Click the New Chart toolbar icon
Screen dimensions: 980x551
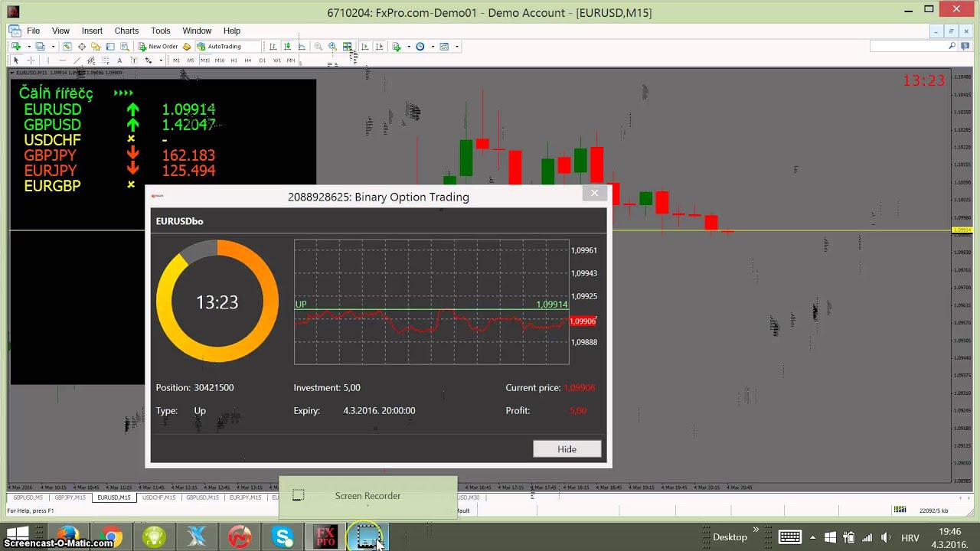pyautogui.click(x=16, y=47)
